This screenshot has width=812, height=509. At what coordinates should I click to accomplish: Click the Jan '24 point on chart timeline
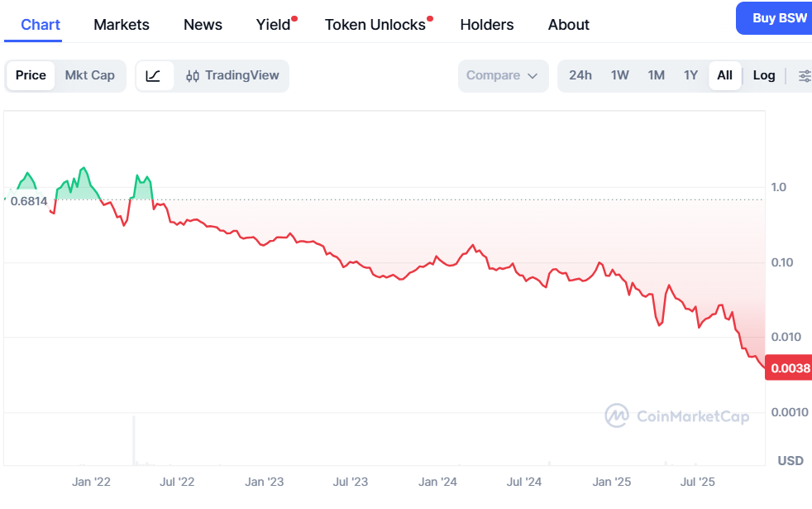(437, 481)
